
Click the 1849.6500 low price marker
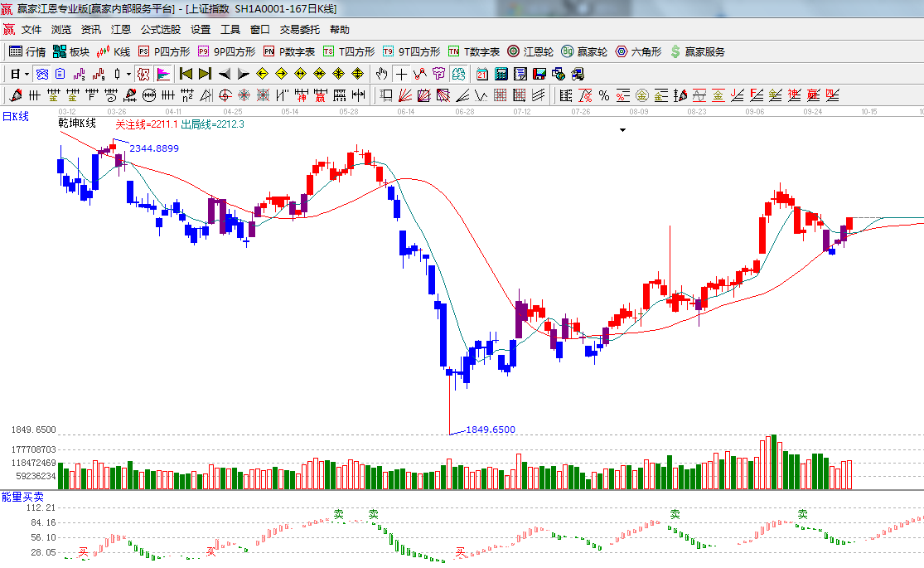(490, 430)
